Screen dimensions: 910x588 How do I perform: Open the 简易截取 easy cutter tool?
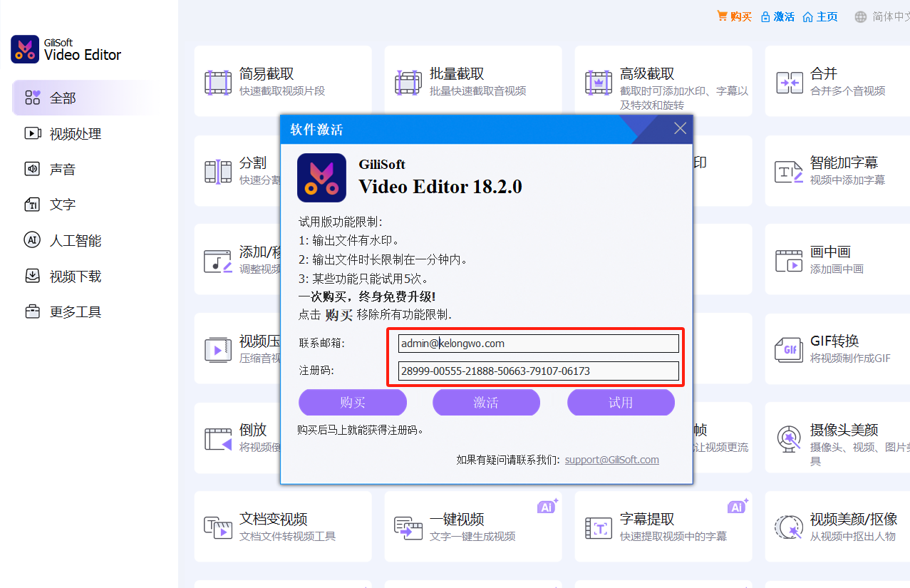click(282, 81)
